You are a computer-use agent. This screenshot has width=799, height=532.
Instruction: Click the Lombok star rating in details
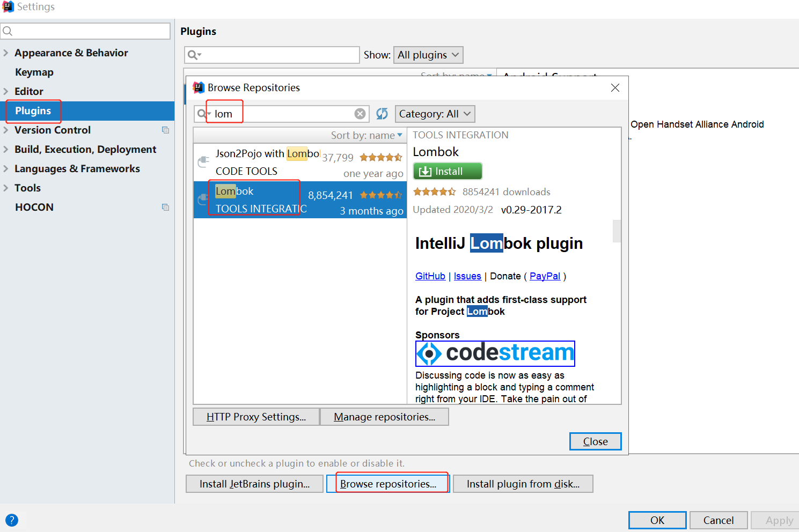(435, 191)
